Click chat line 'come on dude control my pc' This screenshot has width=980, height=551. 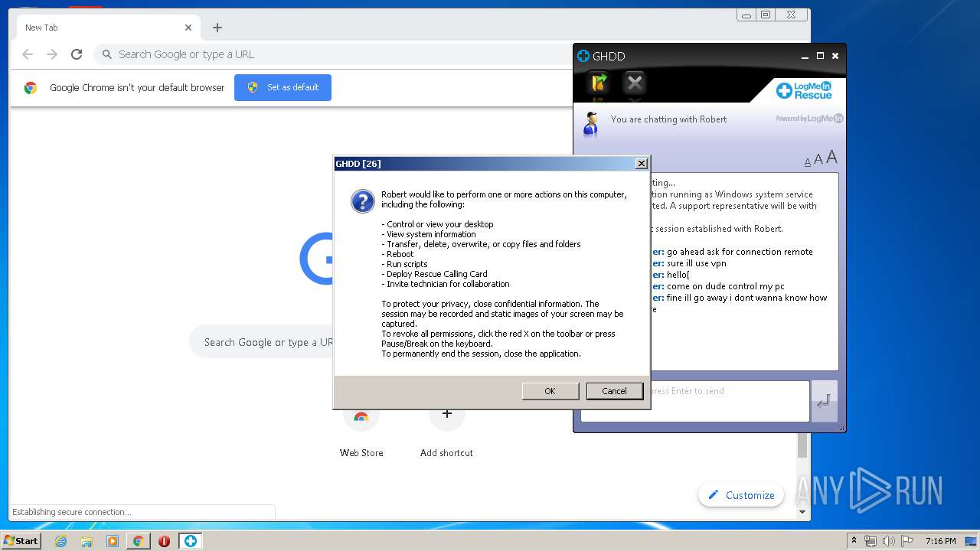[x=725, y=286]
